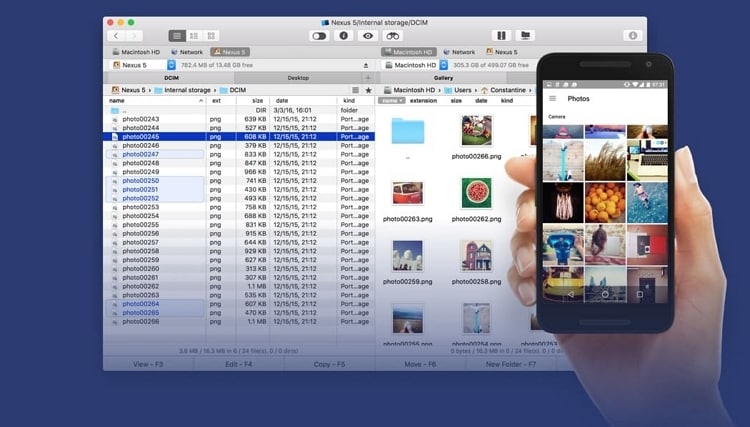The width and height of the screenshot is (750, 427).
Task: Select photo00259.png thumbnail in Gallery
Action: (x=408, y=256)
